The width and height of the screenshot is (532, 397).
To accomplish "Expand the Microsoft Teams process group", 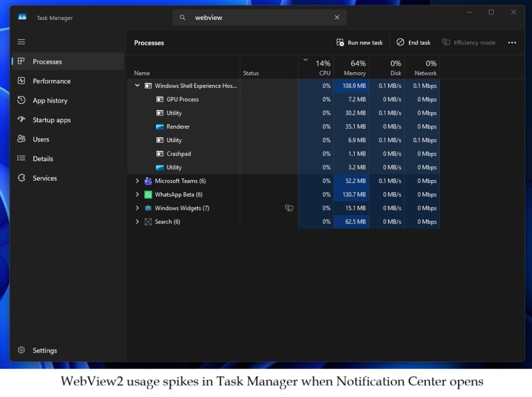I will click(137, 181).
